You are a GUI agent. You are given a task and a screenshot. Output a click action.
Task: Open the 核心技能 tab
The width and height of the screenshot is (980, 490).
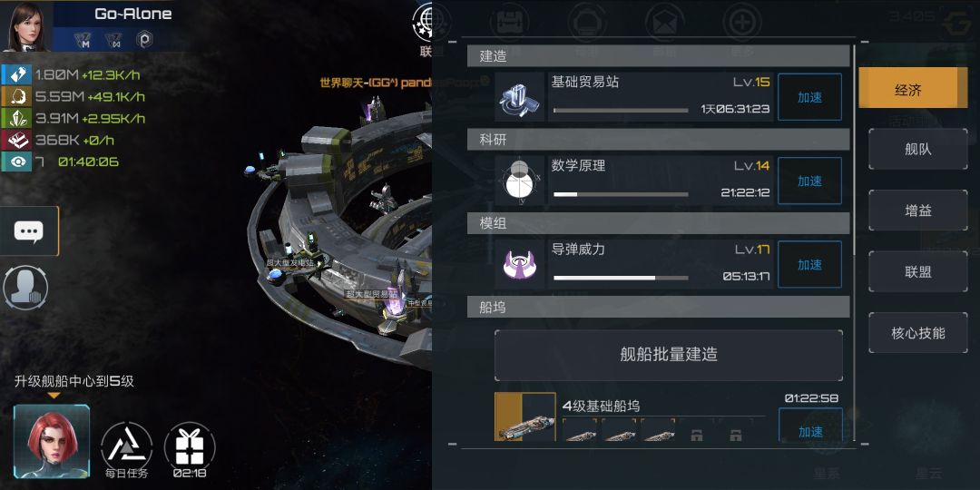click(x=917, y=333)
